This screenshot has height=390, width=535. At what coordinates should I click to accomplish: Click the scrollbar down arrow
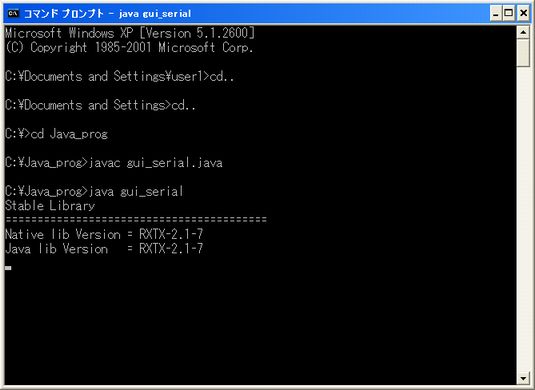(523, 378)
